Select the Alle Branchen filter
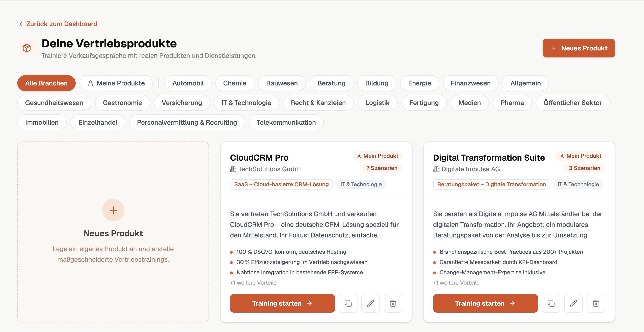The width and height of the screenshot is (644, 332). click(46, 83)
